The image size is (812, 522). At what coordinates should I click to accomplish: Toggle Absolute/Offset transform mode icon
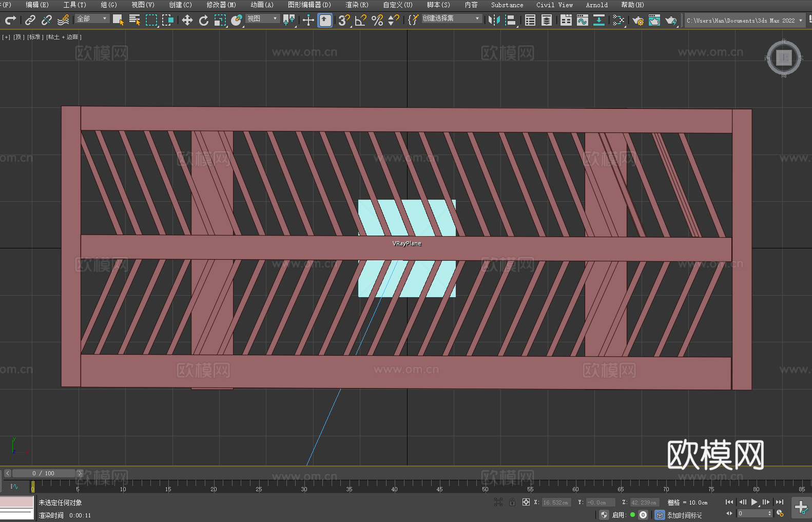point(526,502)
